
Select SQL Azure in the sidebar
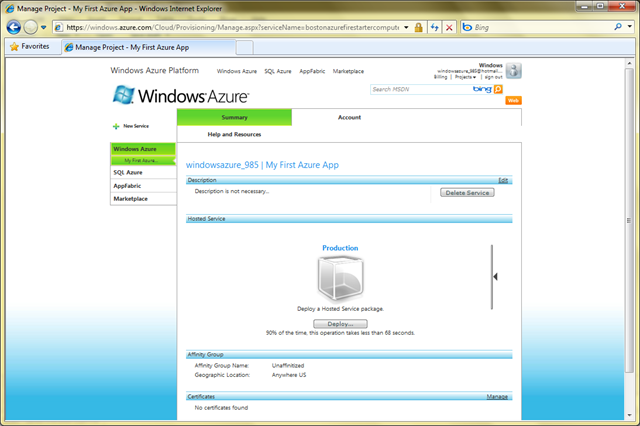point(127,172)
